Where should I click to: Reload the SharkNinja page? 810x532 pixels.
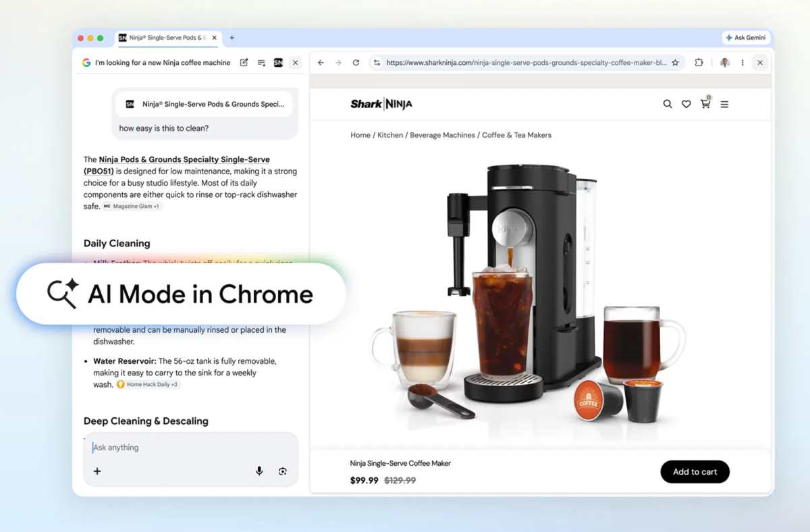pos(356,63)
